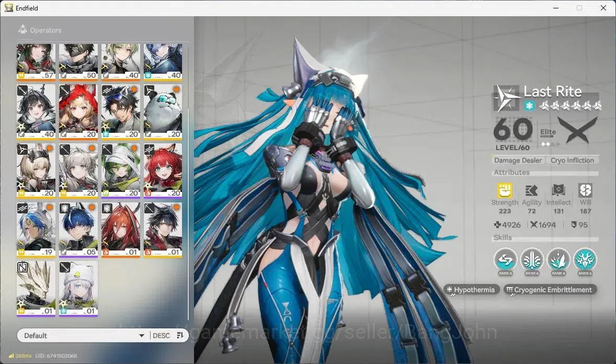Click the sort order icon beside DESC

[x=180, y=335]
